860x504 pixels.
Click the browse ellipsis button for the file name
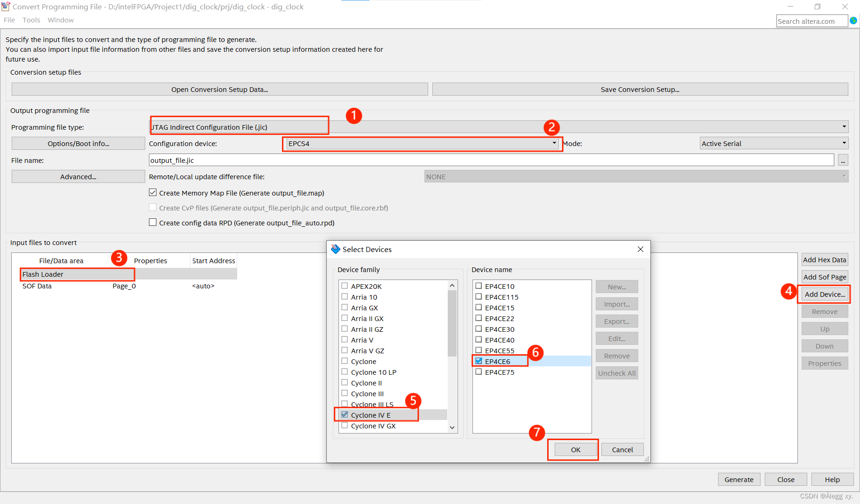click(843, 160)
